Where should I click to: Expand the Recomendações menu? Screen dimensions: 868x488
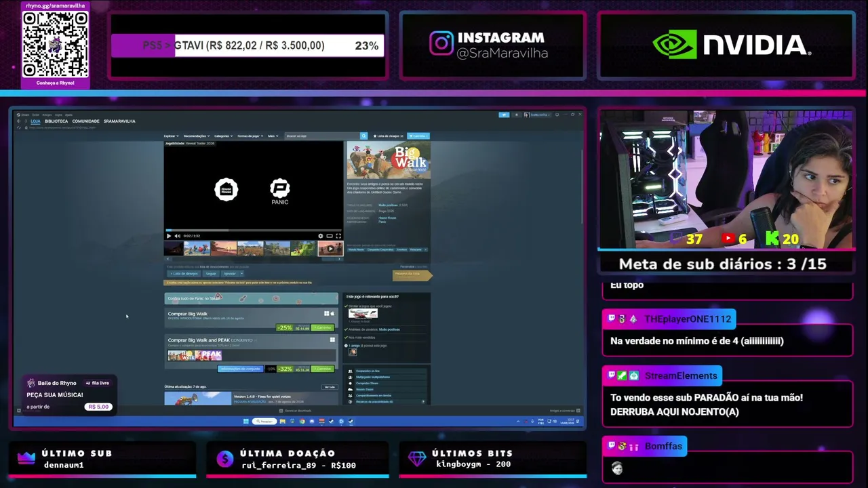pos(197,136)
